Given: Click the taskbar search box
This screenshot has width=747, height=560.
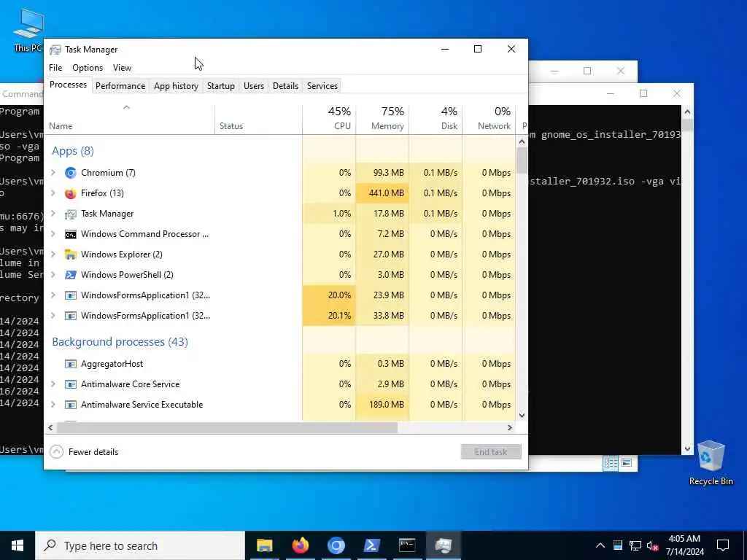Looking at the screenshot, I should 140,545.
